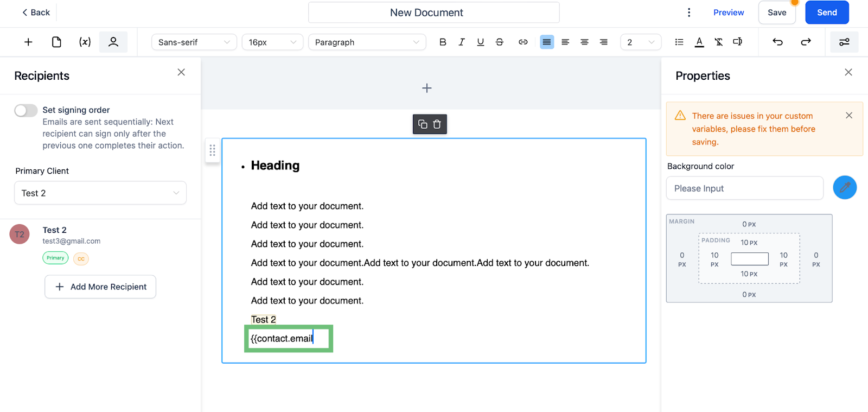
Task: Edit the New Document title field
Action: [434, 12]
